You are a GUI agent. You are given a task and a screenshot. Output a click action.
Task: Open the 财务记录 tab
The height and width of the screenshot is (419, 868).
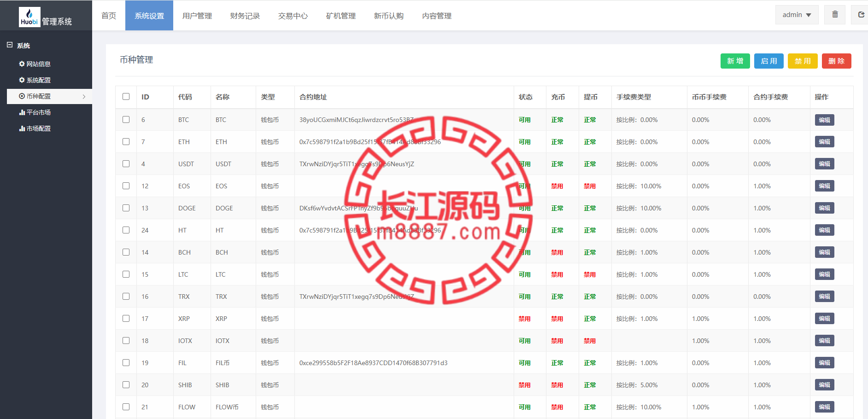tap(245, 16)
